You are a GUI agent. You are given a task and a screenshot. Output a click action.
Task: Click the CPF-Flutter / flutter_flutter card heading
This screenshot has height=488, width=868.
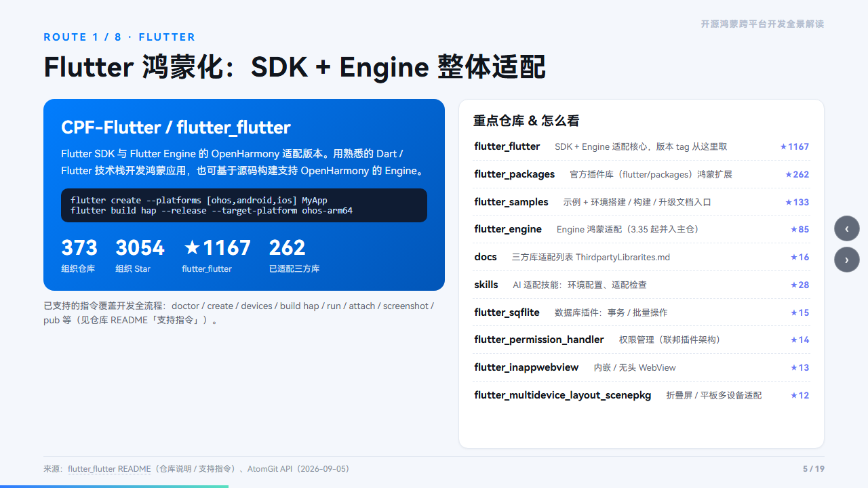pos(176,127)
